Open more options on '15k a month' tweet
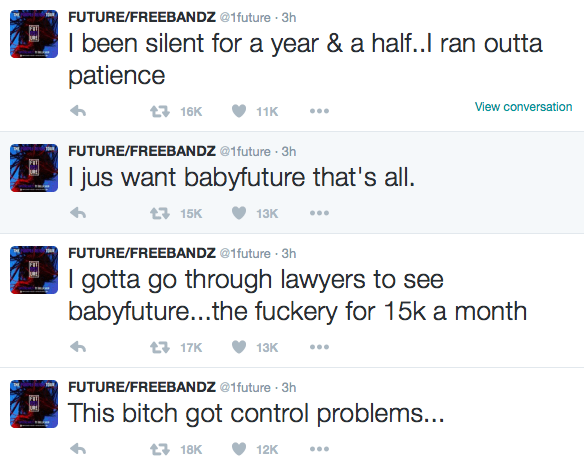 [319, 347]
